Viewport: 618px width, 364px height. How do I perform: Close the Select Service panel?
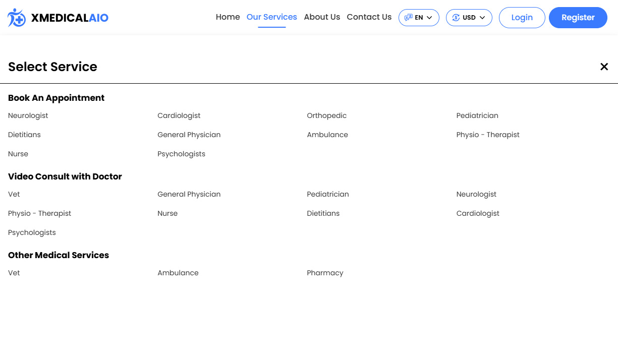click(604, 67)
